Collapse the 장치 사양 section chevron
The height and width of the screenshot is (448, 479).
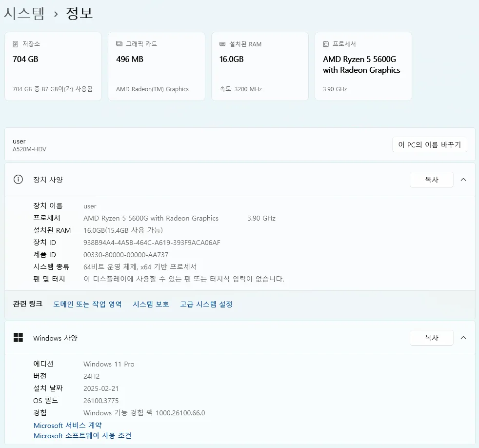tap(463, 180)
